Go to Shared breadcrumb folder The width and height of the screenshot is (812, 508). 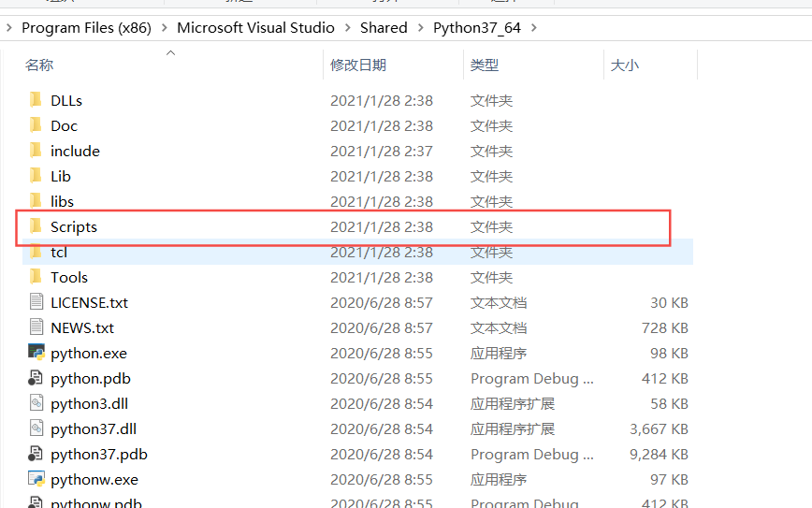click(384, 27)
